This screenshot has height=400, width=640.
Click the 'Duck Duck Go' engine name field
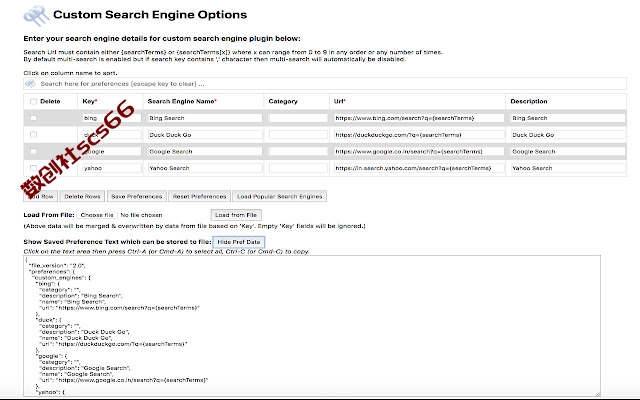click(x=205, y=135)
